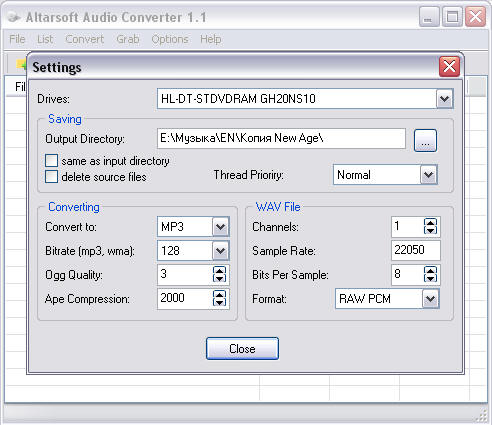The image size is (492, 425).
Task: Increase Ogg Quality with up arrow
Action: coord(219,271)
